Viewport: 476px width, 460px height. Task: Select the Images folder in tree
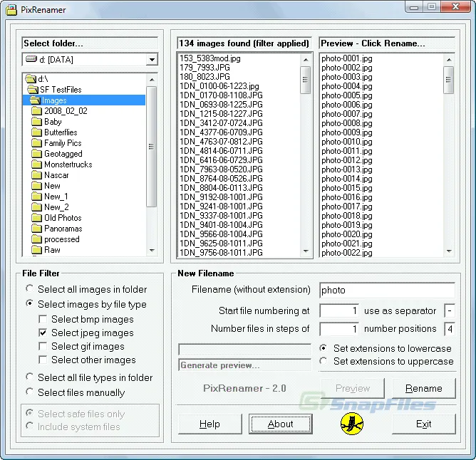click(84, 100)
